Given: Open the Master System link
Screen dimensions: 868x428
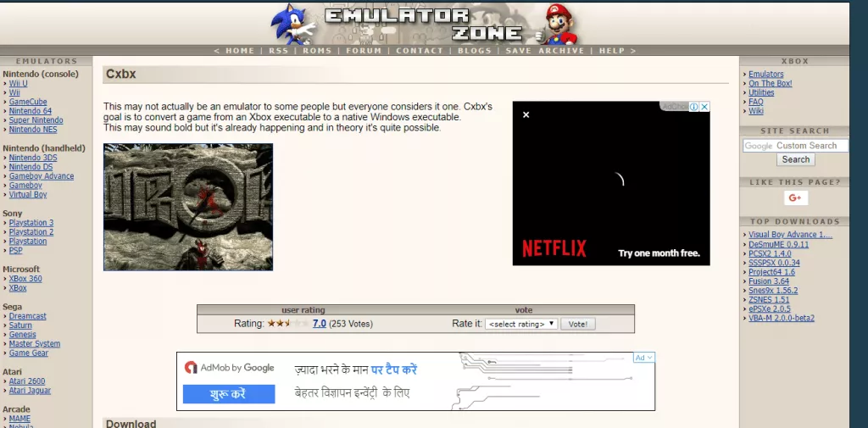Looking at the screenshot, I should pyautogui.click(x=34, y=344).
